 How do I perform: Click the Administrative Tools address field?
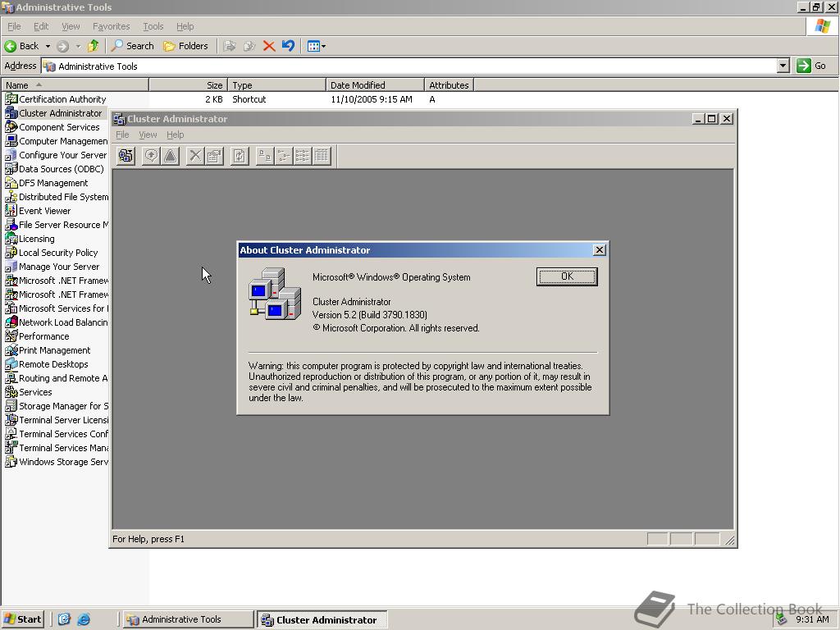(410, 66)
